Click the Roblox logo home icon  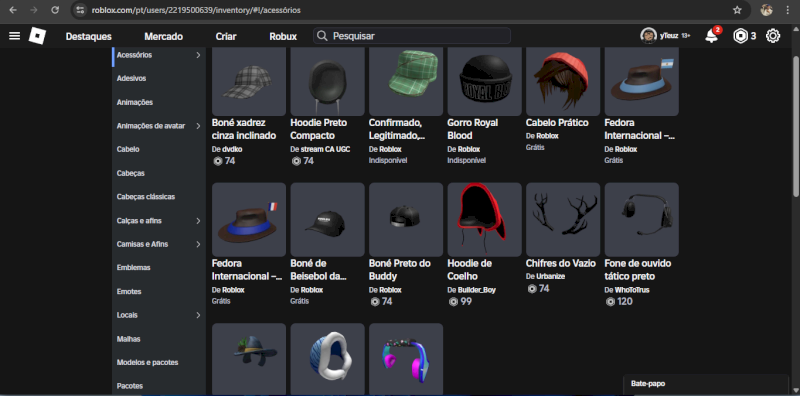pos(37,36)
